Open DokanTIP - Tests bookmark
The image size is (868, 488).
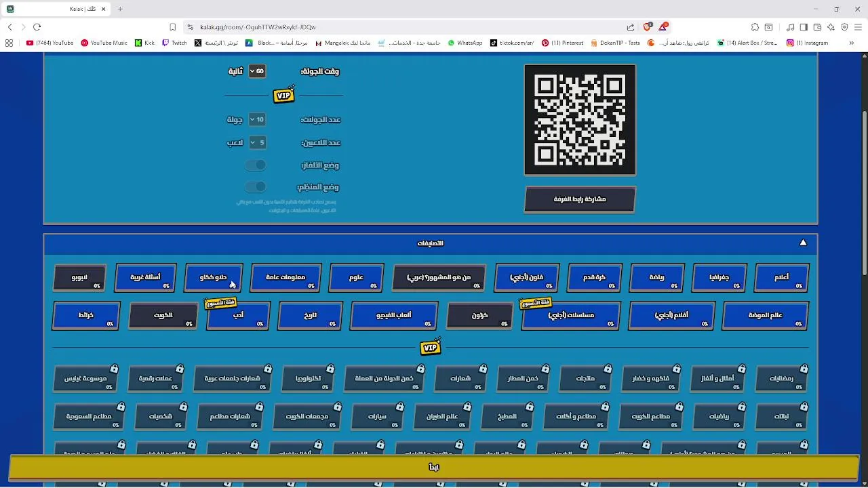click(615, 43)
